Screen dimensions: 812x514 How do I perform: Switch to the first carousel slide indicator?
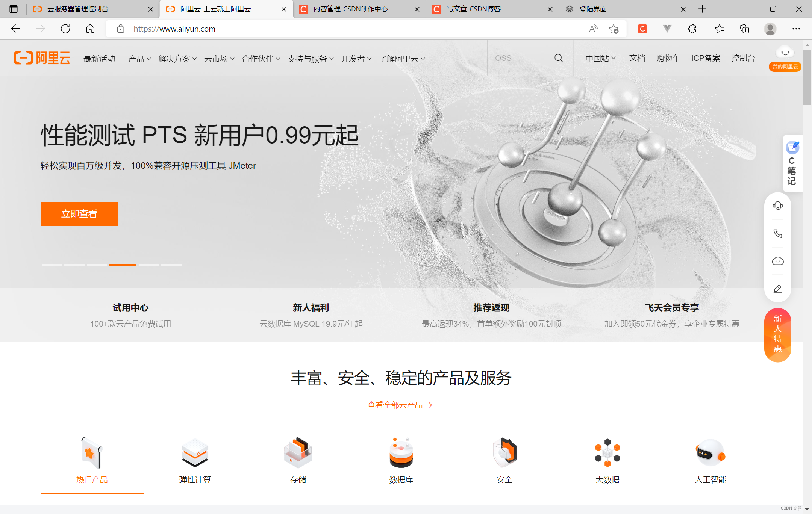[x=52, y=265]
